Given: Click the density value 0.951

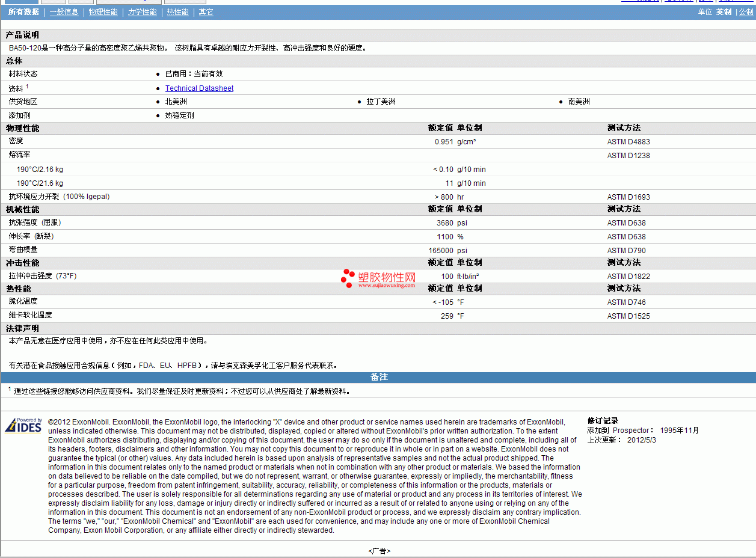Looking at the screenshot, I should (444, 142).
